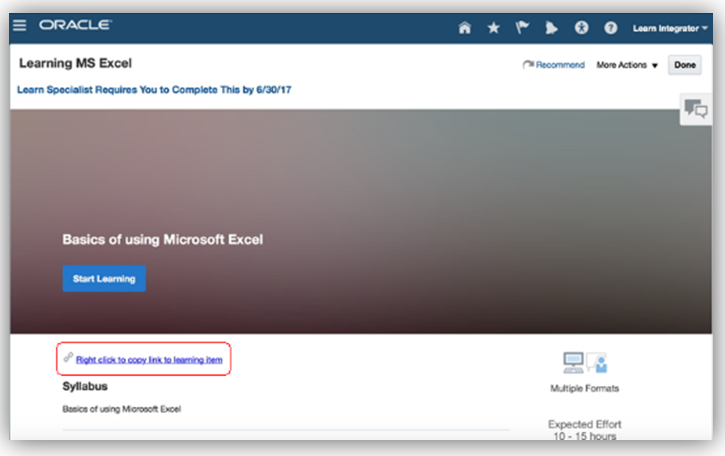Click the Multiple Formats icon

tap(585, 363)
